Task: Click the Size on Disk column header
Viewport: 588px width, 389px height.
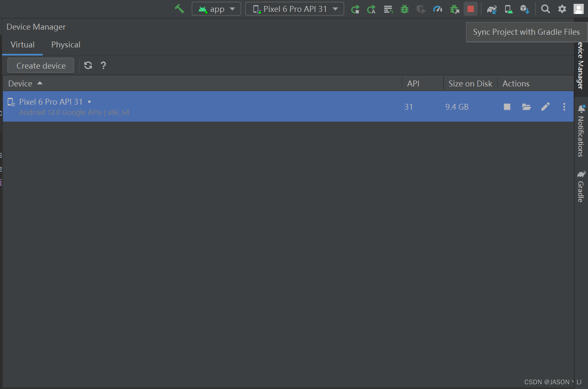Action: pyautogui.click(x=470, y=83)
